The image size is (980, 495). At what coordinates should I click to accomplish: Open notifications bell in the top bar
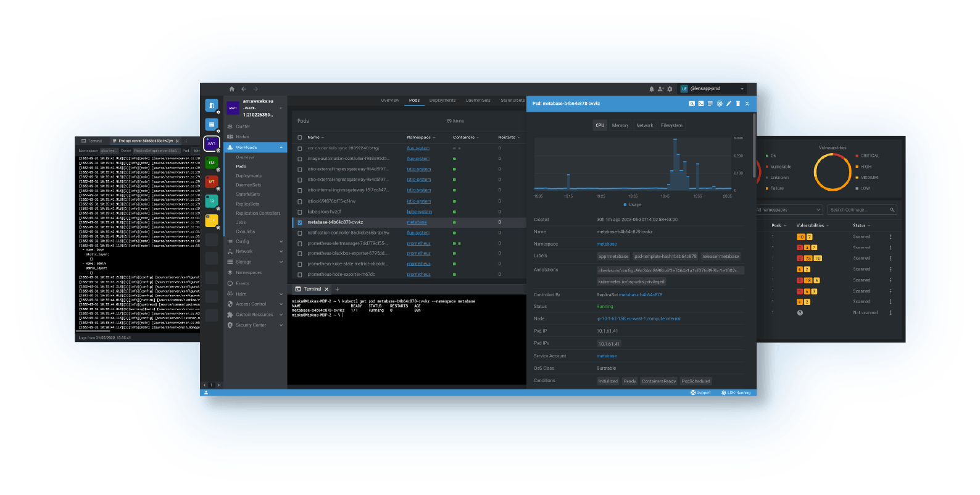652,89
